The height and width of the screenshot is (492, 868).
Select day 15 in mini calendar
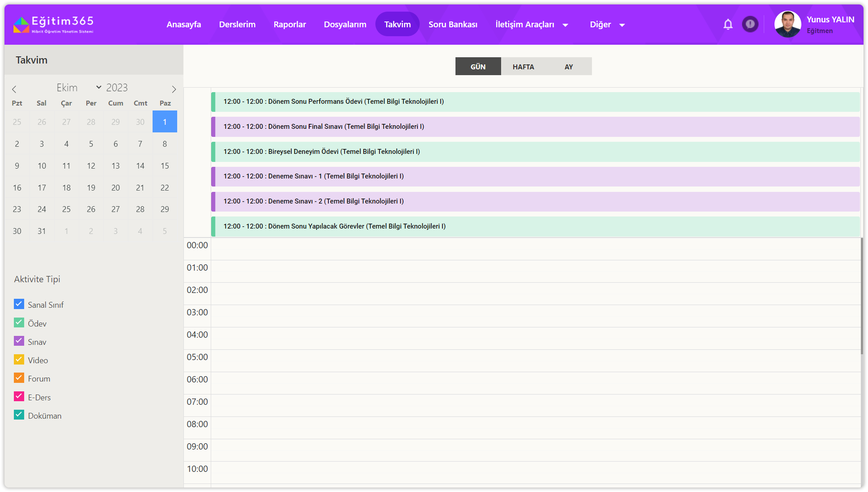[x=165, y=165]
